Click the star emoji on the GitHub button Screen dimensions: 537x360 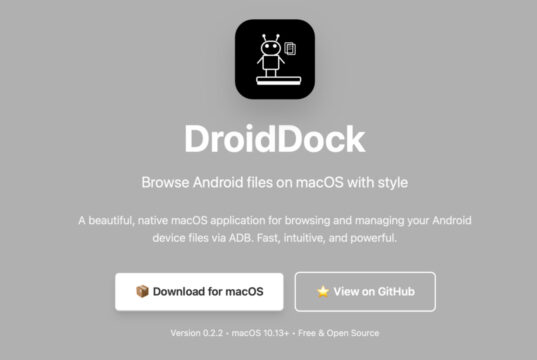[323, 291]
